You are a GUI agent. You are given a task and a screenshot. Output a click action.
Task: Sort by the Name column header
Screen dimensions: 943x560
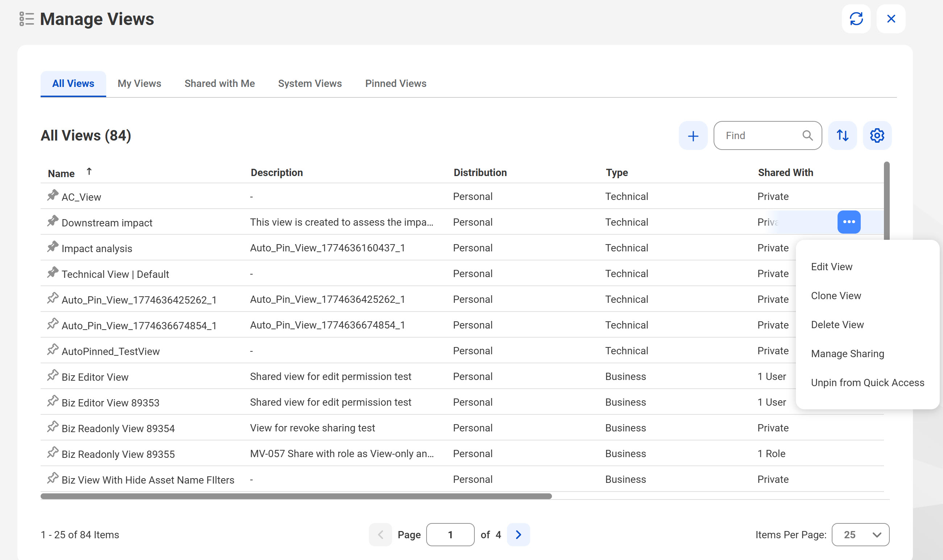(x=61, y=174)
